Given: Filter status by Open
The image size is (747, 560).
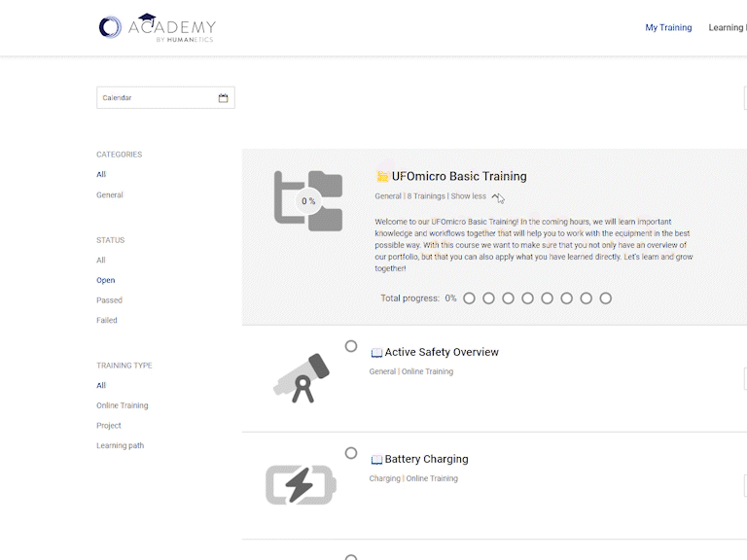Looking at the screenshot, I should click(106, 280).
